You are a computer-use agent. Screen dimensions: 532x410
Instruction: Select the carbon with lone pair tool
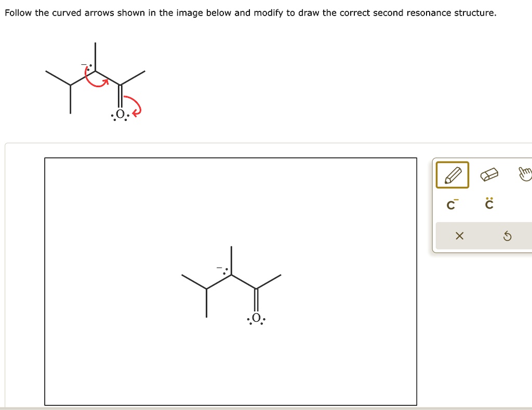(x=488, y=203)
